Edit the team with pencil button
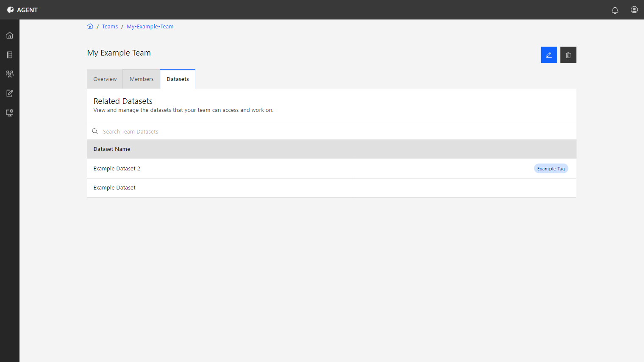This screenshot has width=644, height=362. [549, 55]
